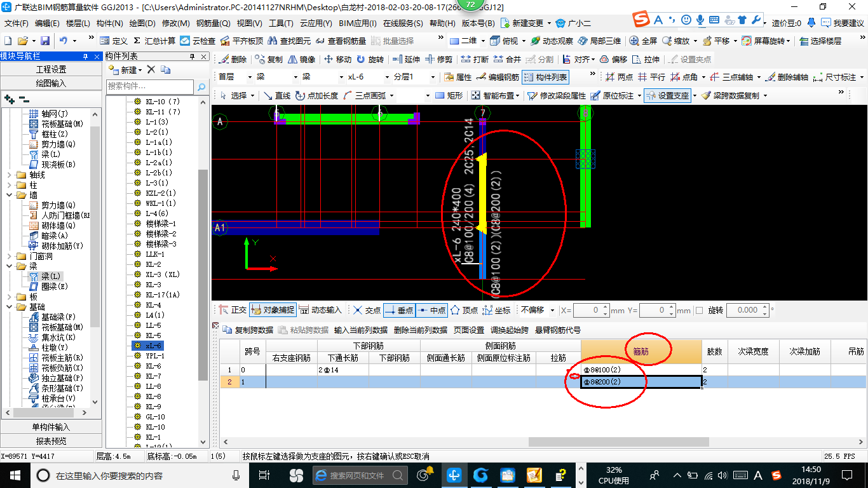The width and height of the screenshot is (868, 488).
Task: Toggle 构件列表 component list panel button
Action: [x=545, y=77]
